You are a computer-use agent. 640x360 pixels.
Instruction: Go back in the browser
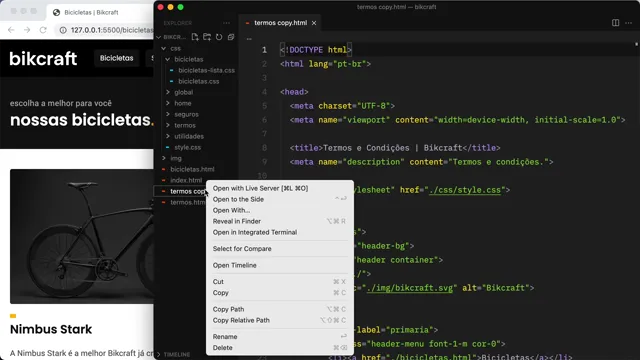point(11,30)
